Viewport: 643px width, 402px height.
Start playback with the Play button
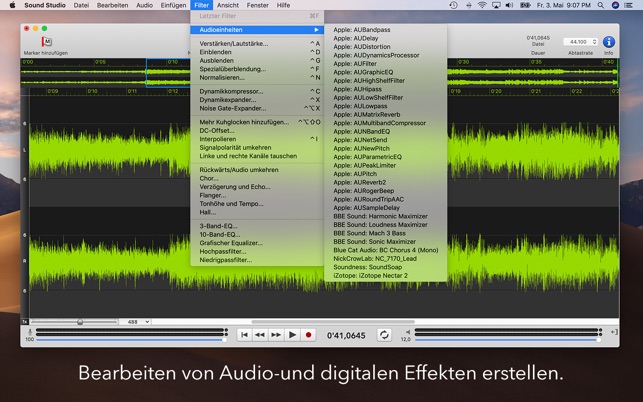point(292,335)
